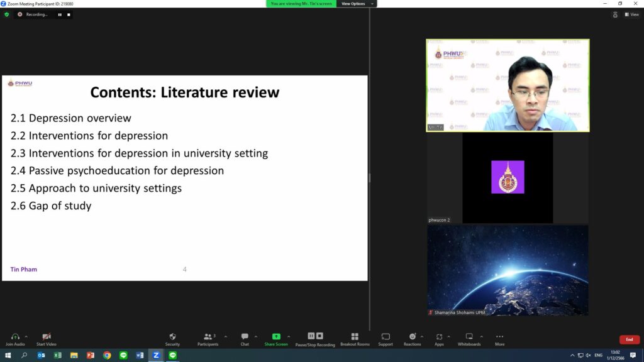Open Windows taskbar search

point(25,355)
